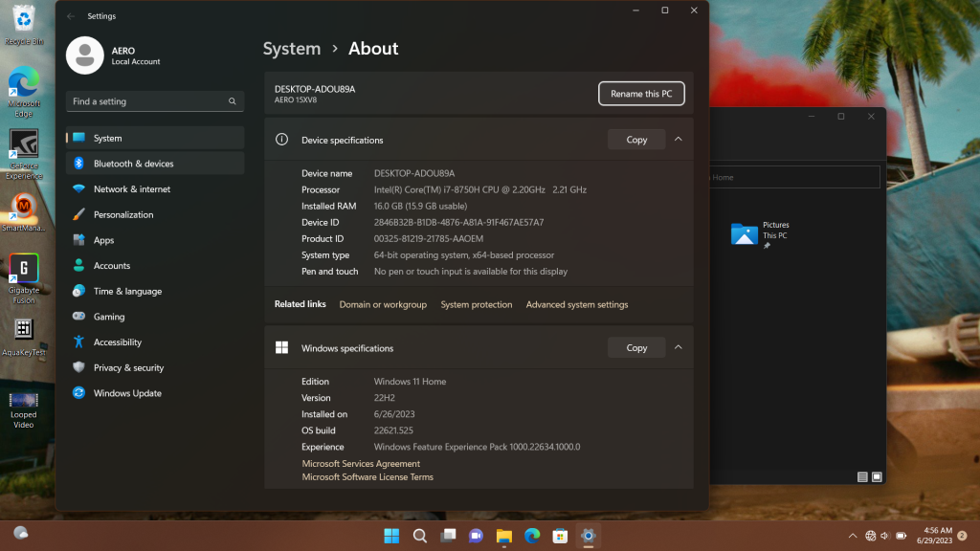This screenshot has height=551, width=980.
Task: Open Gigabyte Fusion desktop shortcut
Action: [24, 278]
